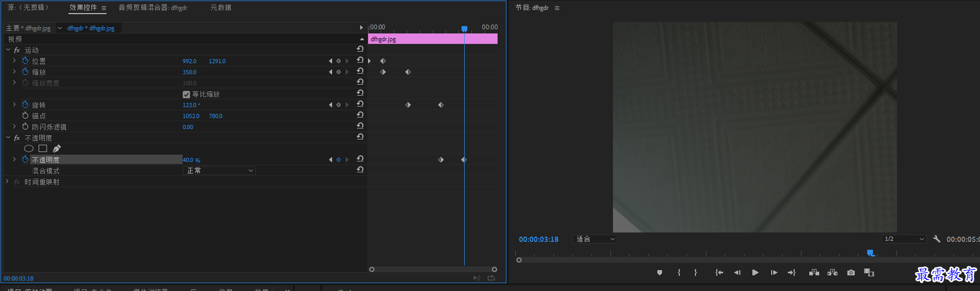This screenshot has width=980, height=291.
Task: Open the 1/2 playback resolution dropdown
Action: (903, 239)
